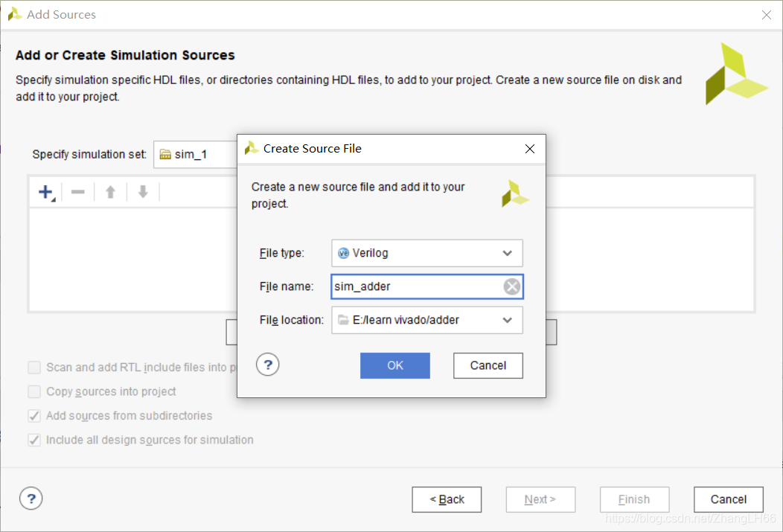Toggle Scan and add RTL include files checkbox
The height and width of the screenshot is (532, 783).
(34, 368)
